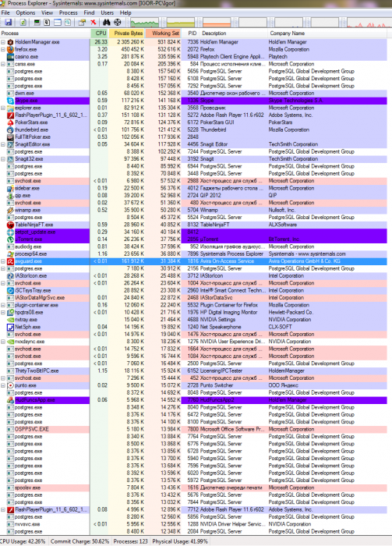The image size is (392, 546).
Task: Sort by the Company Name column header
Action: point(327,34)
